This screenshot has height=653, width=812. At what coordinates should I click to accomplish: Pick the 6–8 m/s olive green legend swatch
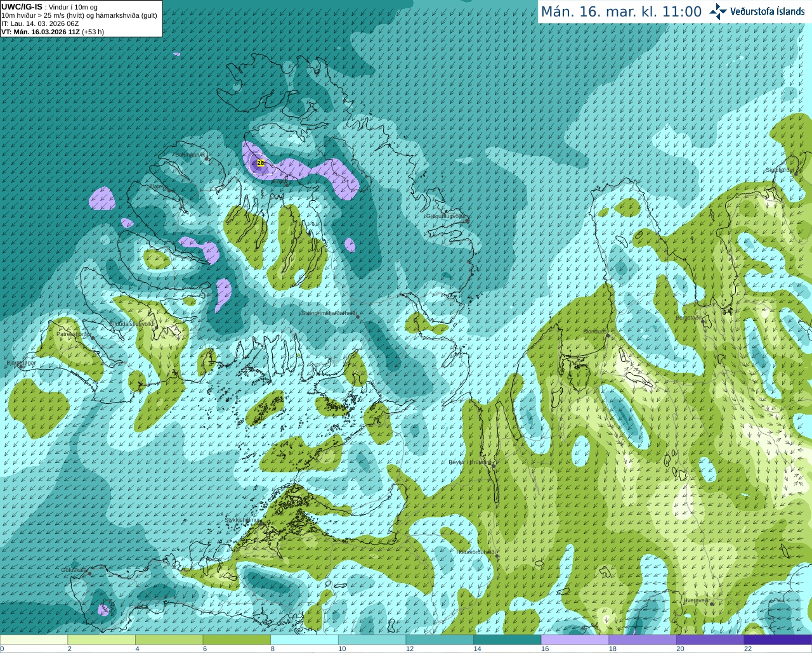coord(237,640)
